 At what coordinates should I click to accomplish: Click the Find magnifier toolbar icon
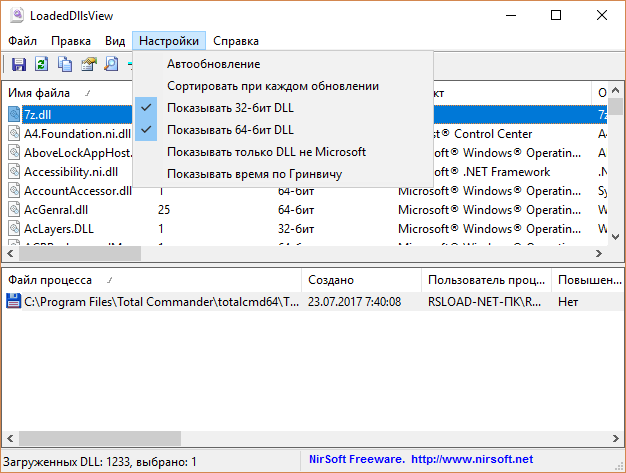pyautogui.click(x=111, y=65)
